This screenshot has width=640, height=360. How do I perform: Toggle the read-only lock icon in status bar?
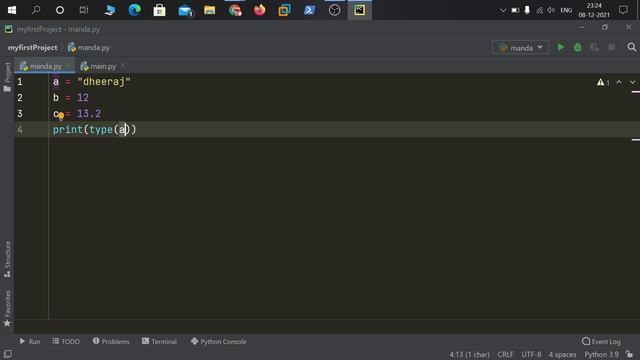tap(629, 354)
